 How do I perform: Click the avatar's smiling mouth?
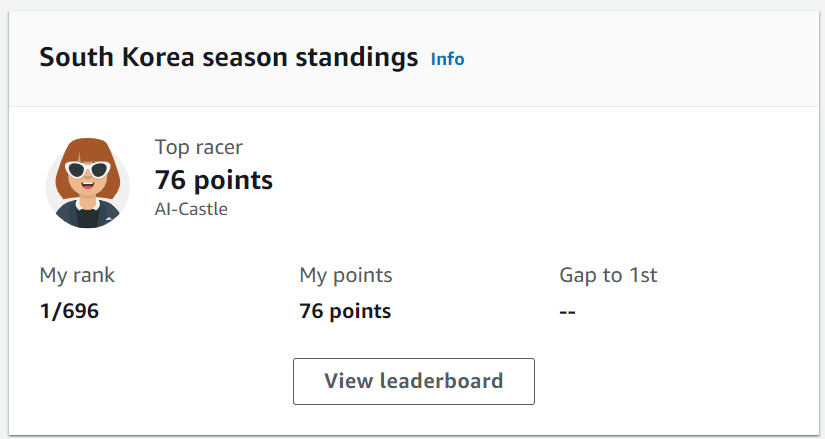(x=88, y=187)
